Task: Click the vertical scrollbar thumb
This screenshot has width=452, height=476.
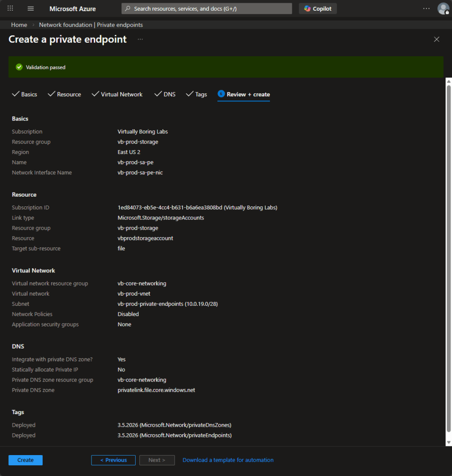Action: [449, 258]
